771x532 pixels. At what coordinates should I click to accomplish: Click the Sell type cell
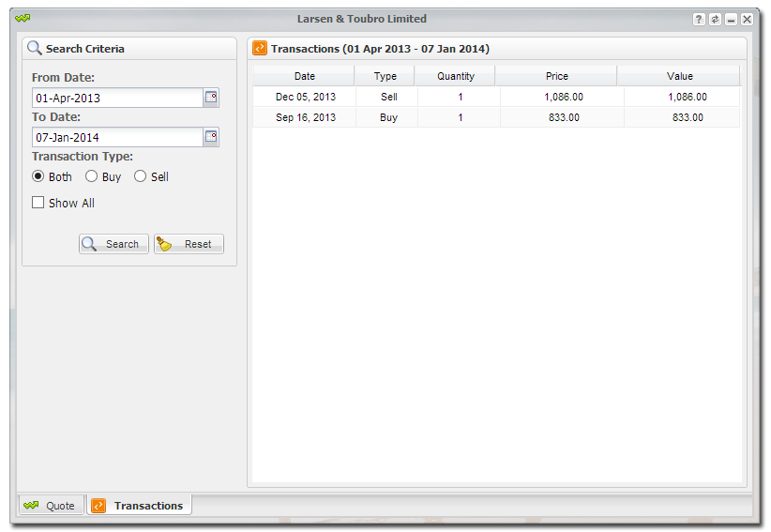[x=387, y=97]
